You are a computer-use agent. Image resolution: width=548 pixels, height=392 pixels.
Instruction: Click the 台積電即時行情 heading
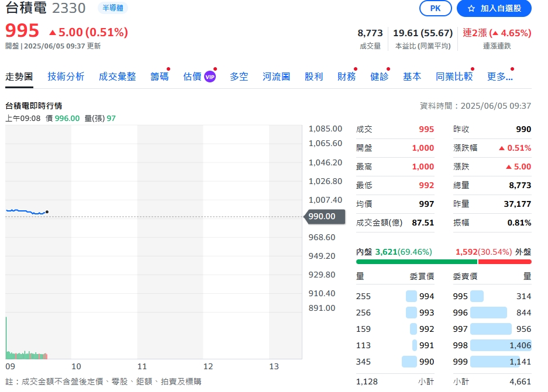[33, 105]
